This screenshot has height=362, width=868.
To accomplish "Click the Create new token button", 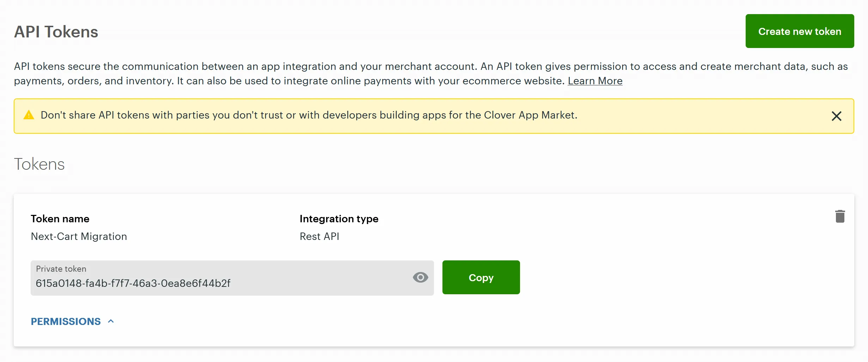I will coord(800,31).
